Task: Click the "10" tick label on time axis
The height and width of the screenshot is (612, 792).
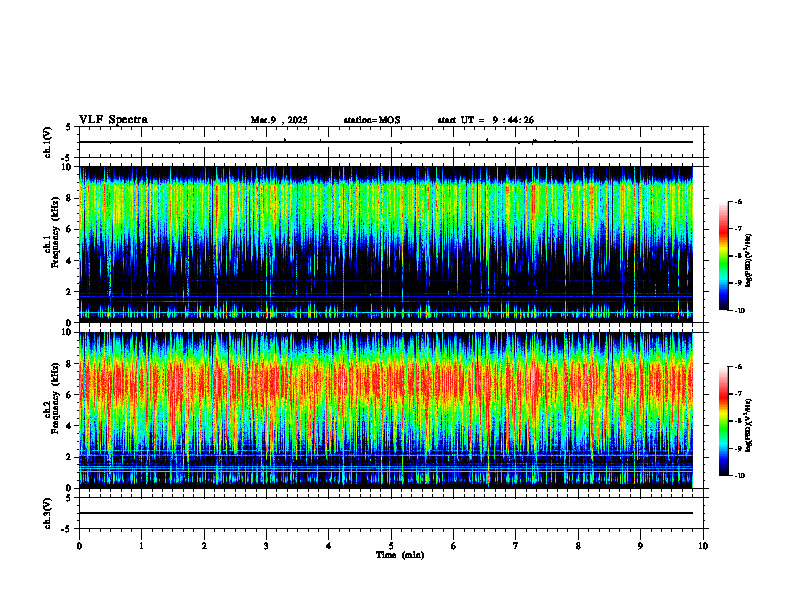Action: coord(703,546)
